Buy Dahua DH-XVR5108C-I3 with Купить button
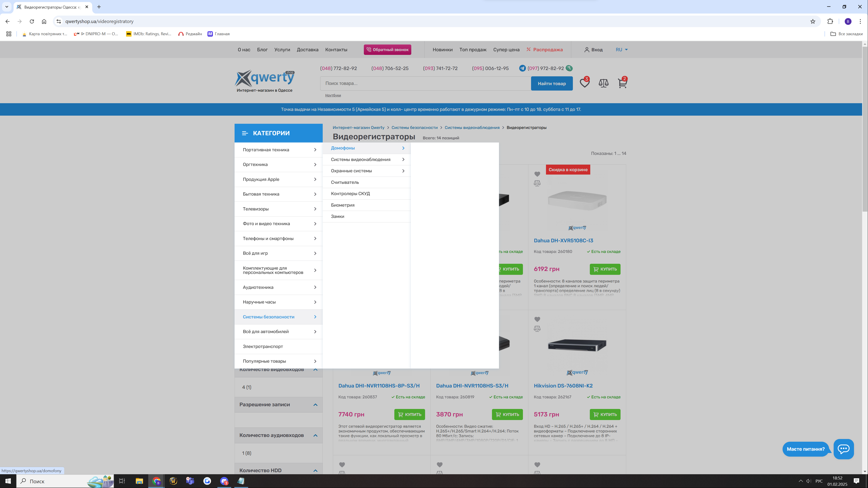868x488 pixels. click(x=605, y=269)
